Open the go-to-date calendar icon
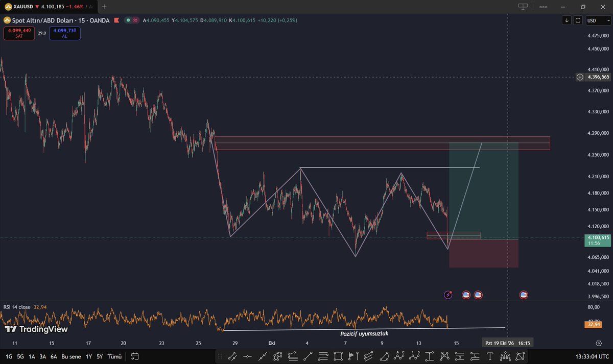The width and height of the screenshot is (613, 364). click(135, 356)
